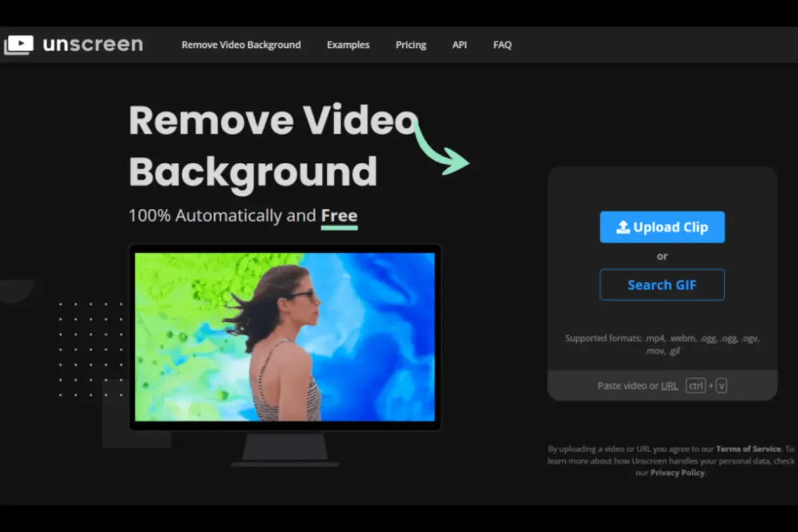The width and height of the screenshot is (798, 532).
Task: Click the green arrow graphic near the headline
Action: (x=439, y=152)
